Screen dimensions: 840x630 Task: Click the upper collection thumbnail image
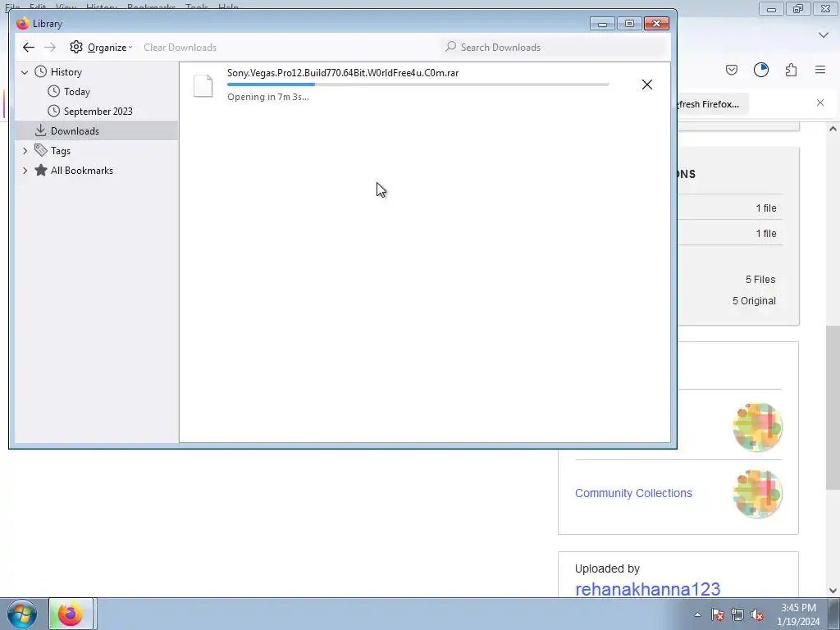[757, 427]
